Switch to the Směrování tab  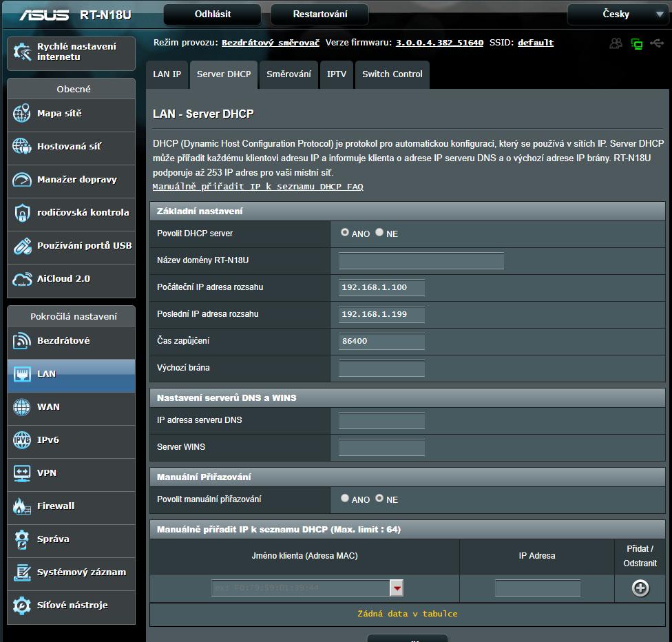pos(288,74)
